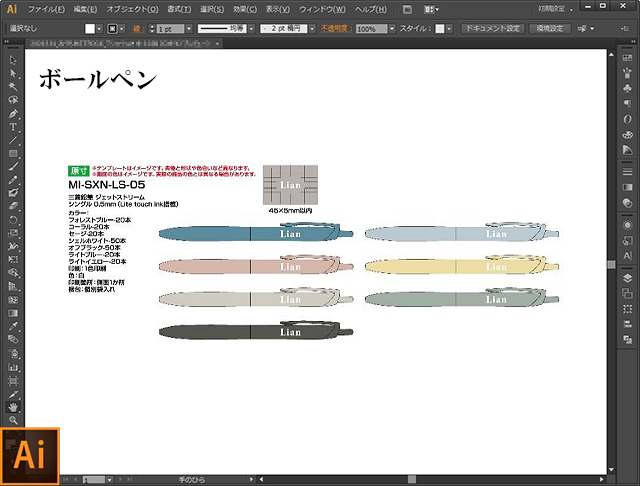Select the Column Graph tool
The width and height of the screenshot is (640, 486).
pyautogui.click(x=13, y=367)
